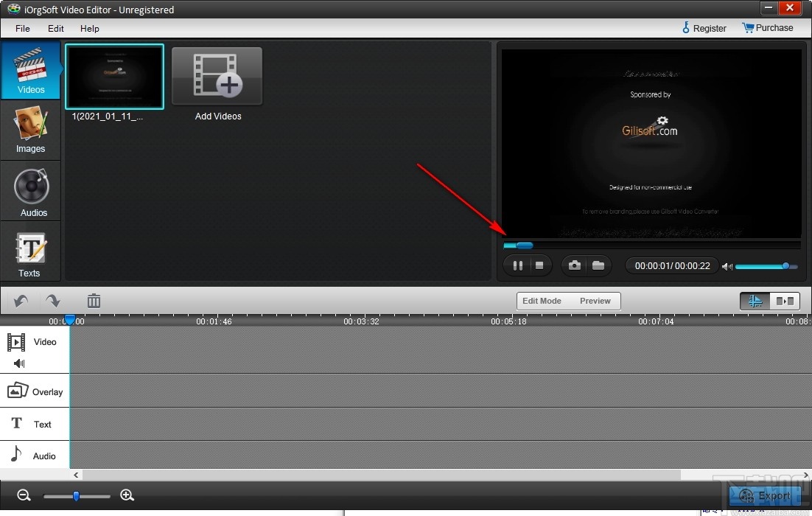This screenshot has width=812, height=516.
Task: Open the Images media panel
Action: [30, 130]
